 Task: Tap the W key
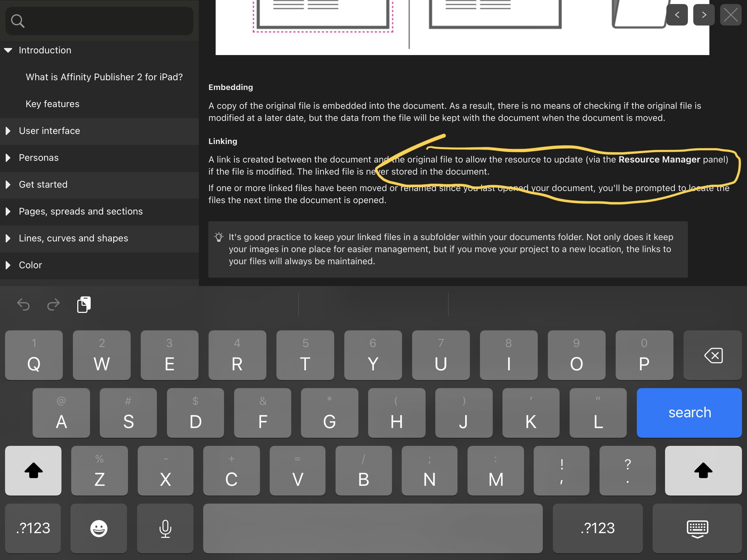coord(102,355)
